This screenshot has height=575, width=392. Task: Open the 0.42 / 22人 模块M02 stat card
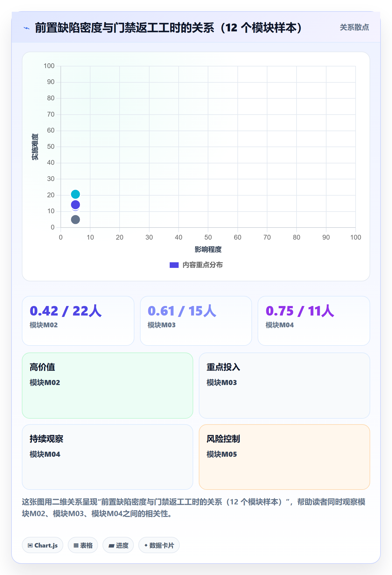point(78,321)
